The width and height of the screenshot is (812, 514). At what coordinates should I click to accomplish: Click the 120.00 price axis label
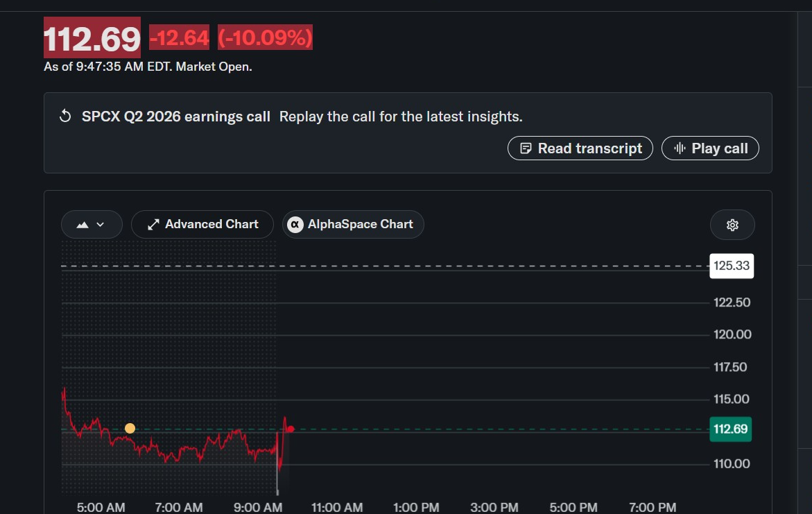click(x=732, y=335)
